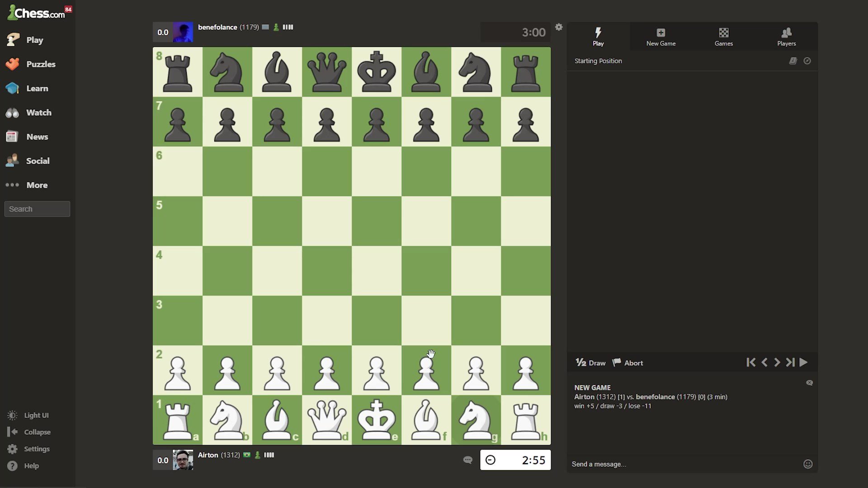The width and height of the screenshot is (868, 488).
Task: Open the Help page
Action: pyautogui.click(x=23, y=466)
